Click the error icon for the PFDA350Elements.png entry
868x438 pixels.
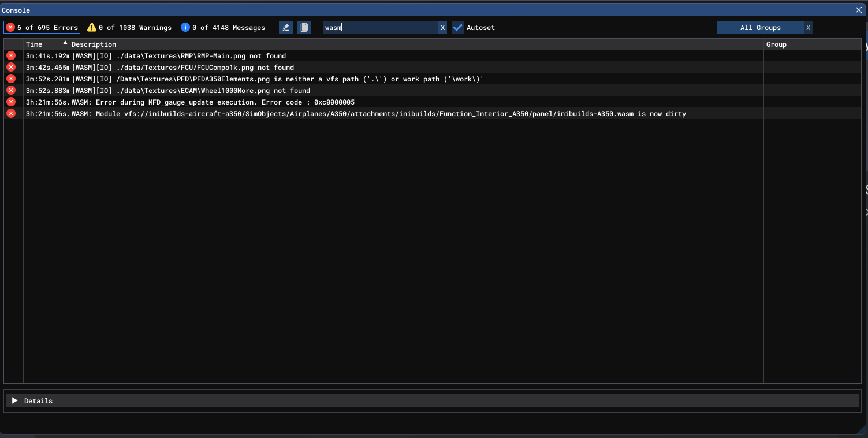[11, 79]
